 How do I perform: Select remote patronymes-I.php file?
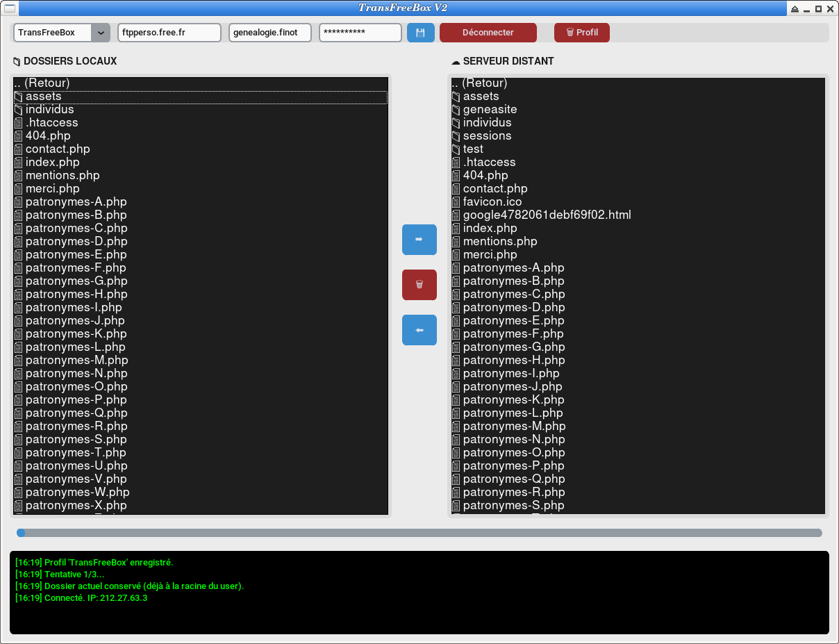coord(638,374)
